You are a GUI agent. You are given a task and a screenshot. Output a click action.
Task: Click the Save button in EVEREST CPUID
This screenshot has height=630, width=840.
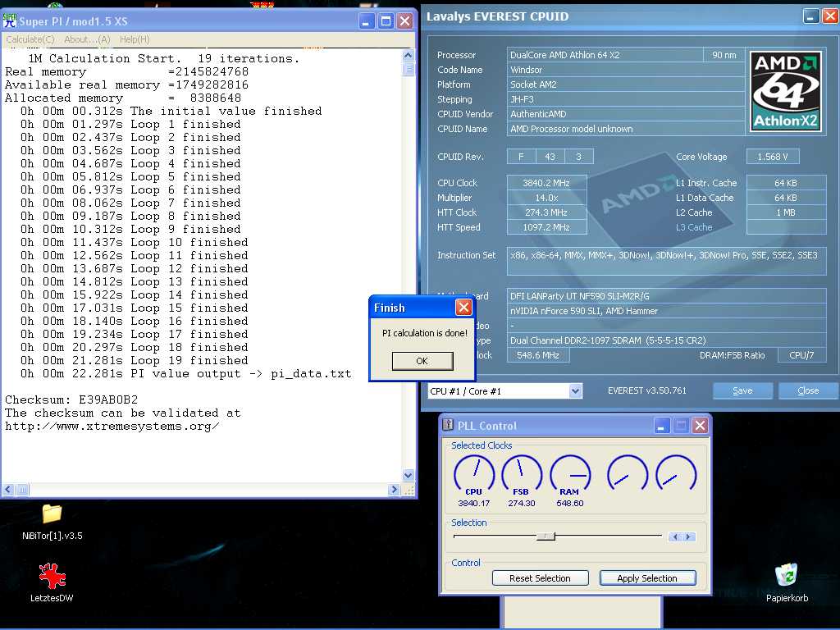tap(742, 390)
